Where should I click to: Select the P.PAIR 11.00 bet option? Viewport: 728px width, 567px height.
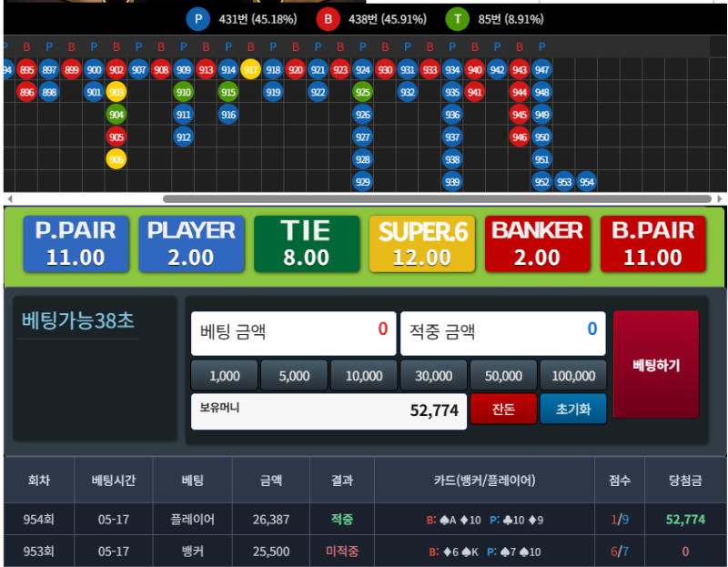click(x=76, y=244)
